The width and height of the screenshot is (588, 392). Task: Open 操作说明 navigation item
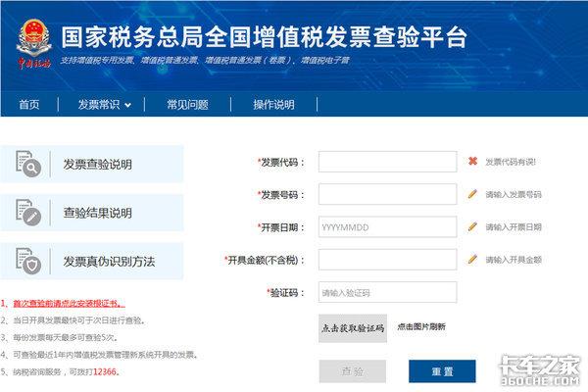tap(273, 104)
